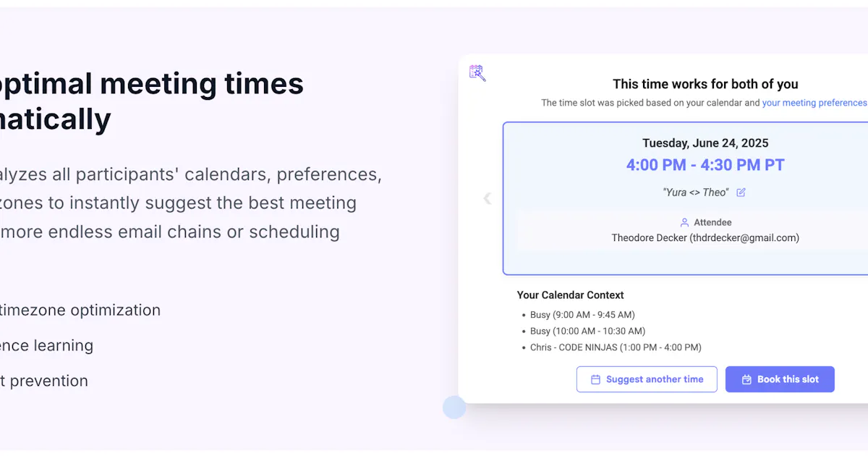
Task: Click the Your Calendar Context heading
Action: [570, 295]
